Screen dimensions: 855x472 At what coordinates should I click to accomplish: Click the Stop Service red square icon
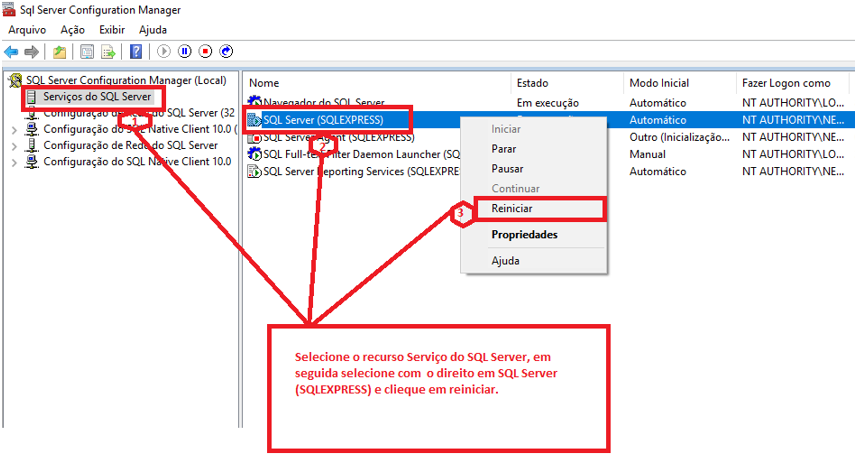206,51
